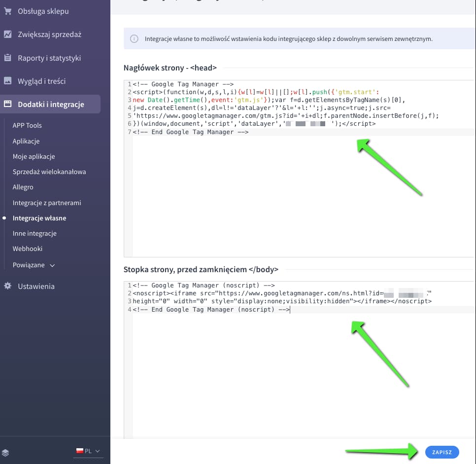Click the image icon beside Wygląd i treści

point(7,81)
